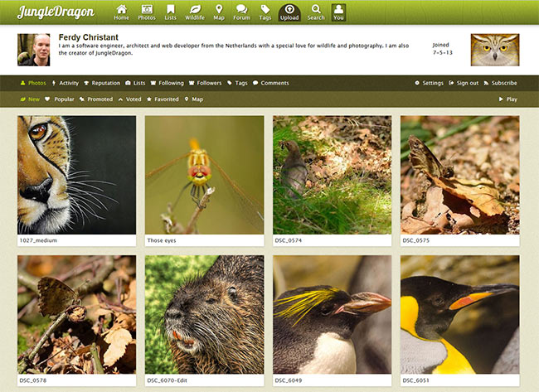Click the JungleDragon logo

[56, 12]
